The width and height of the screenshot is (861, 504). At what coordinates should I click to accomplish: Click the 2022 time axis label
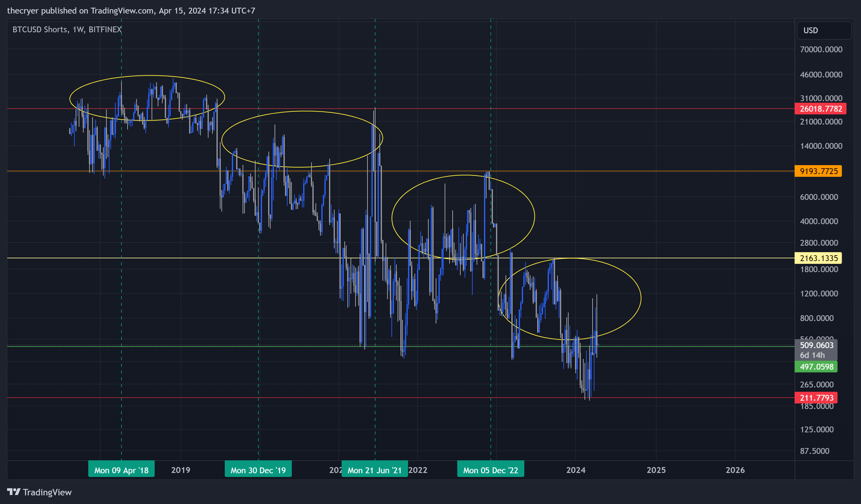(418, 470)
